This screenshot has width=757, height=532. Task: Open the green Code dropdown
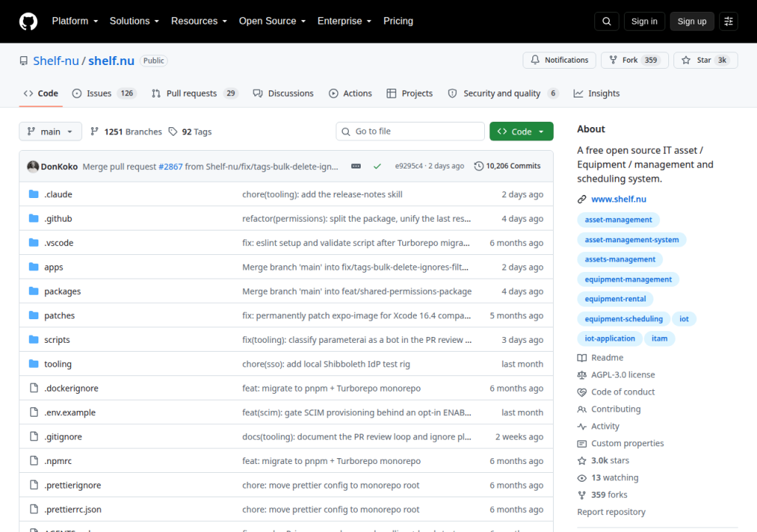click(x=521, y=132)
